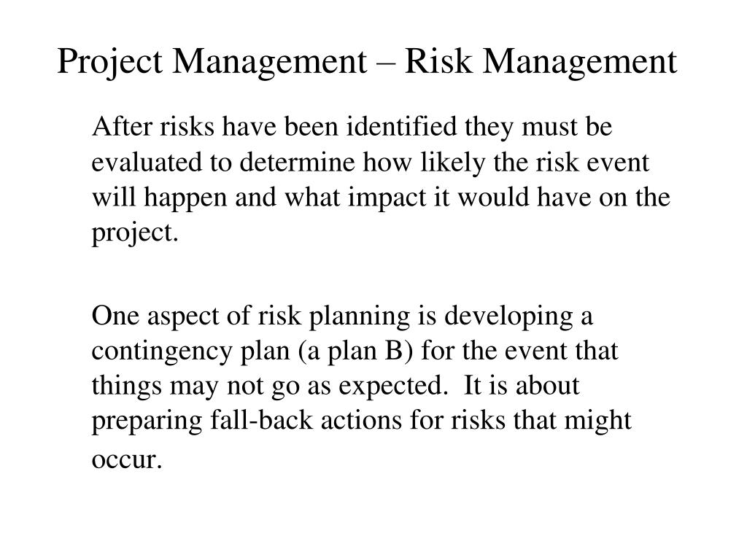Click the word 'identified' in first line
The image size is (747, 560).
(x=402, y=127)
